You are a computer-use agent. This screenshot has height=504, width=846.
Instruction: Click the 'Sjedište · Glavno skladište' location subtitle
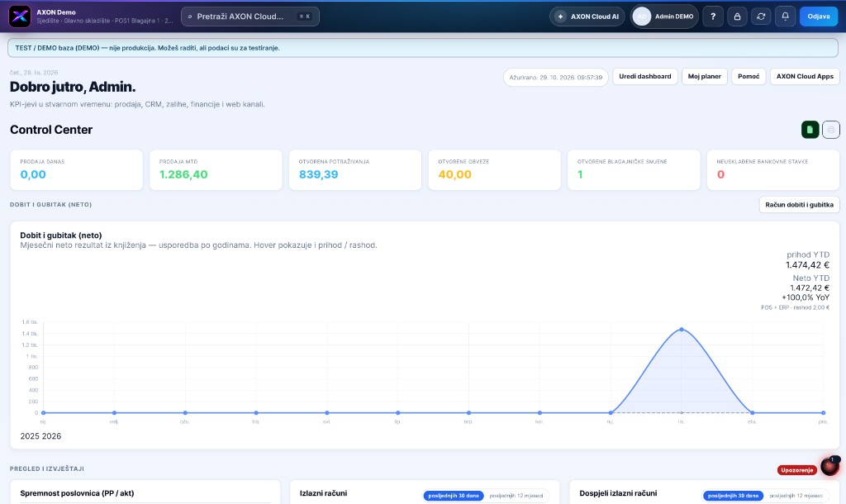pos(105,21)
